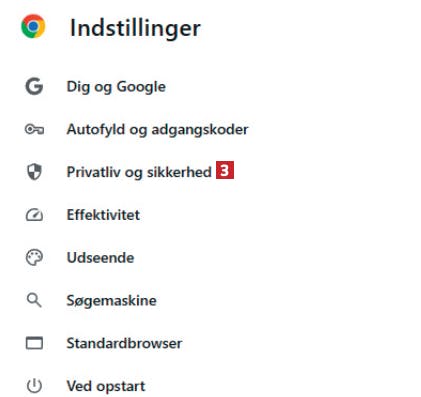The height and width of the screenshot is (397, 421).
Task: Click the power icon for Ved opstart
Action: pyautogui.click(x=34, y=386)
